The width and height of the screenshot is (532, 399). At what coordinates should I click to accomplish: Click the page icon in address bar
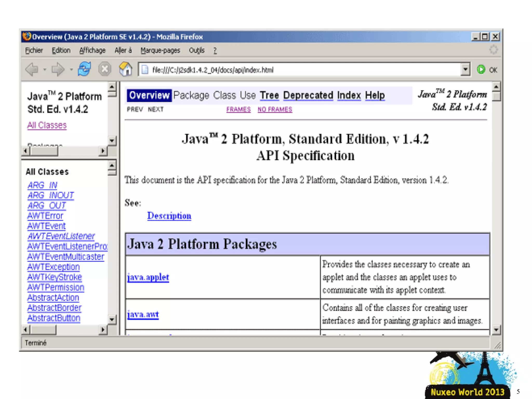coord(145,70)
